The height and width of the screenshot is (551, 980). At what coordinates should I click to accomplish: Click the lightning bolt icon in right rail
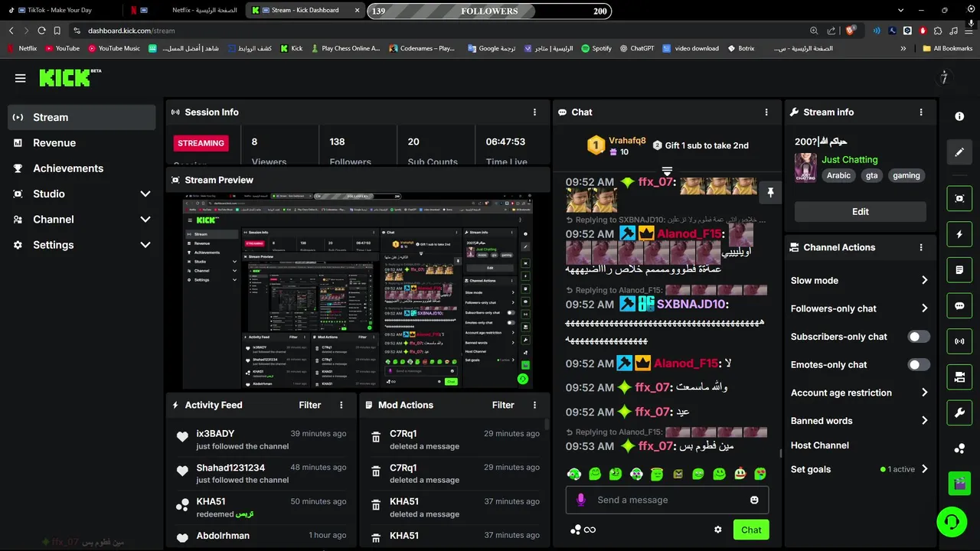[959, 234]
